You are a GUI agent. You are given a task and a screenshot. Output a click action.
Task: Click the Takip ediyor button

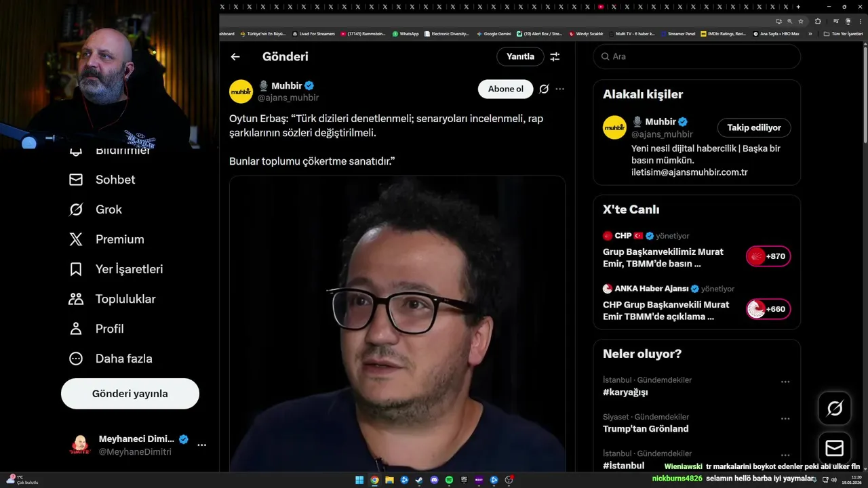pos(754,127)
